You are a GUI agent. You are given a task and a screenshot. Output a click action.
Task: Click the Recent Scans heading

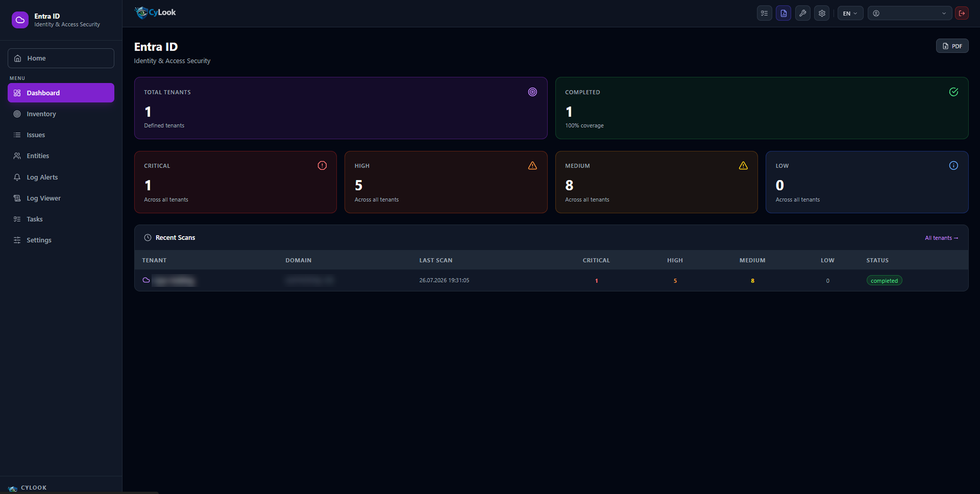[175, 238]
